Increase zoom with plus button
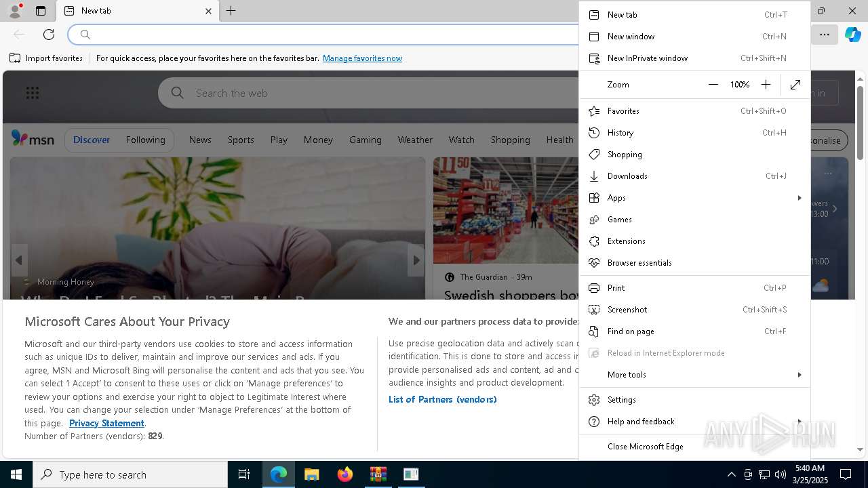The height and width of the screenshot is (488, 868). pos(766,85)
